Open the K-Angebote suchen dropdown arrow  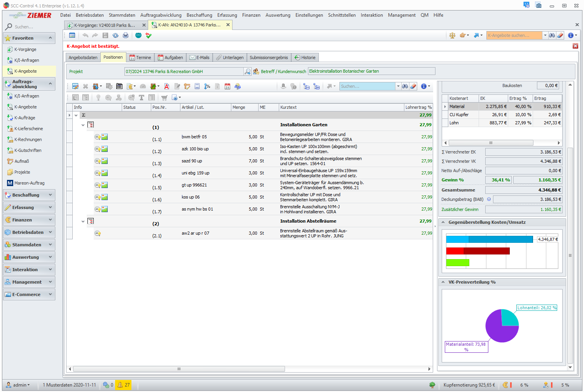[x=545, y=35]
